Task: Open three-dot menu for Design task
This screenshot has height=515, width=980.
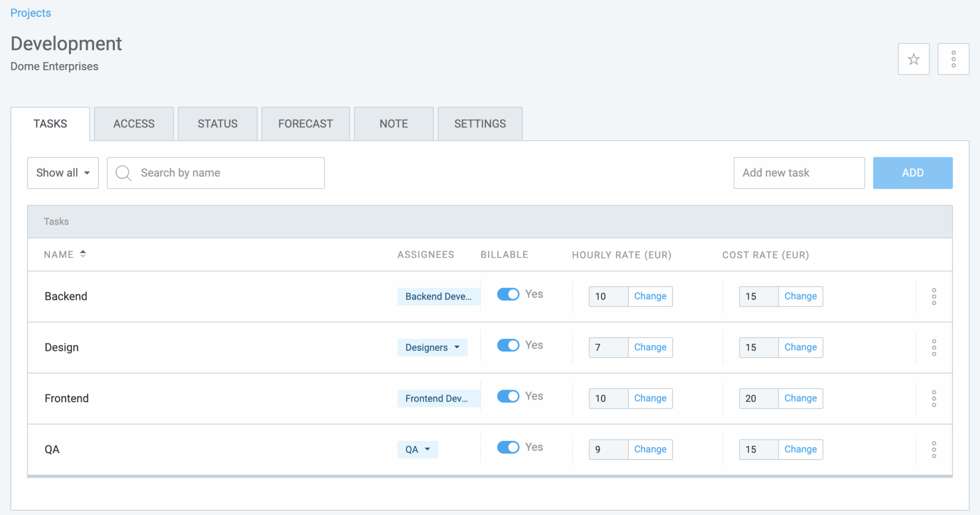Action: point(934,347)
